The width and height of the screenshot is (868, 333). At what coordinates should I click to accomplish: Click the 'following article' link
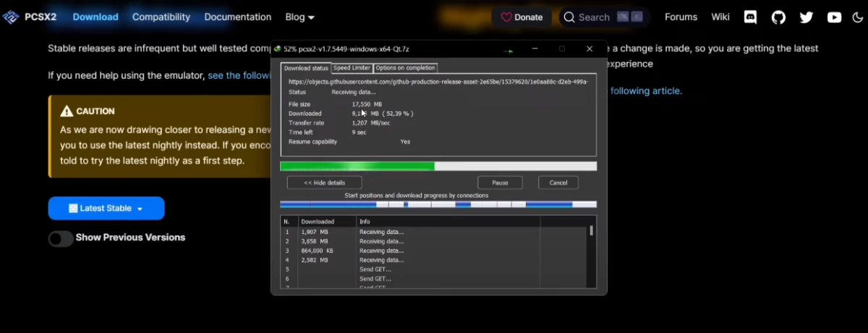tap(646, 91)
